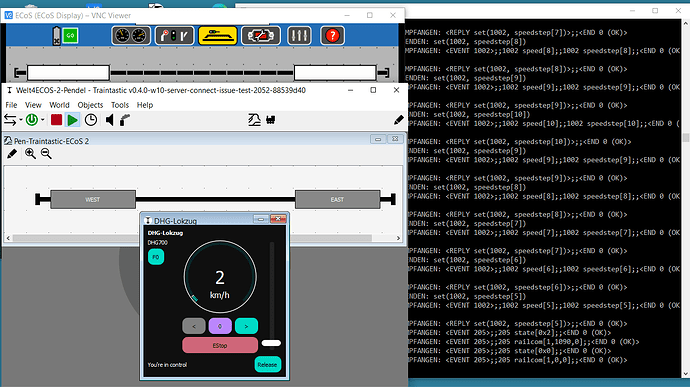This screenshot has width=690, height=387.
Task: Select the WEST block on the board
Action: [x=93, y=199]
